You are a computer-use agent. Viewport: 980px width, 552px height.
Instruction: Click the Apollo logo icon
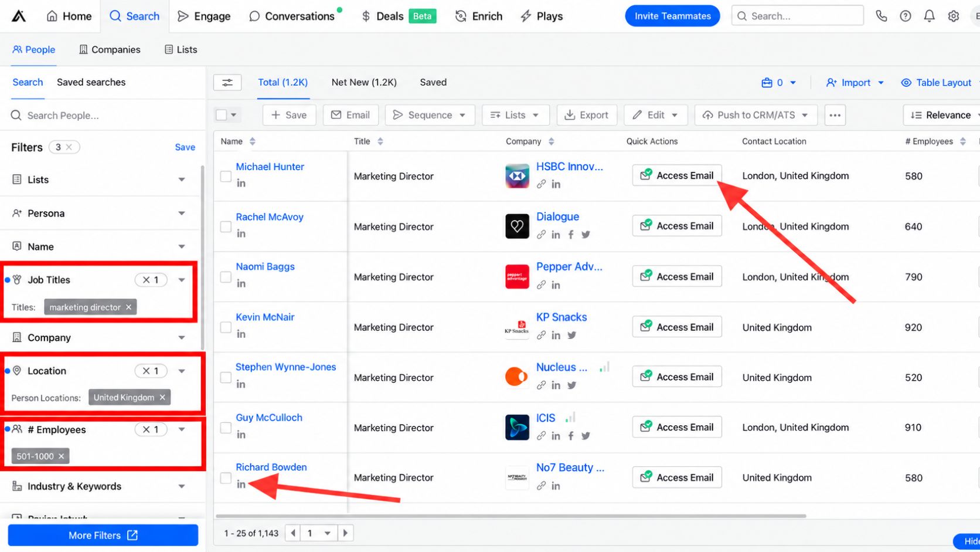click(x=19, y=16)
